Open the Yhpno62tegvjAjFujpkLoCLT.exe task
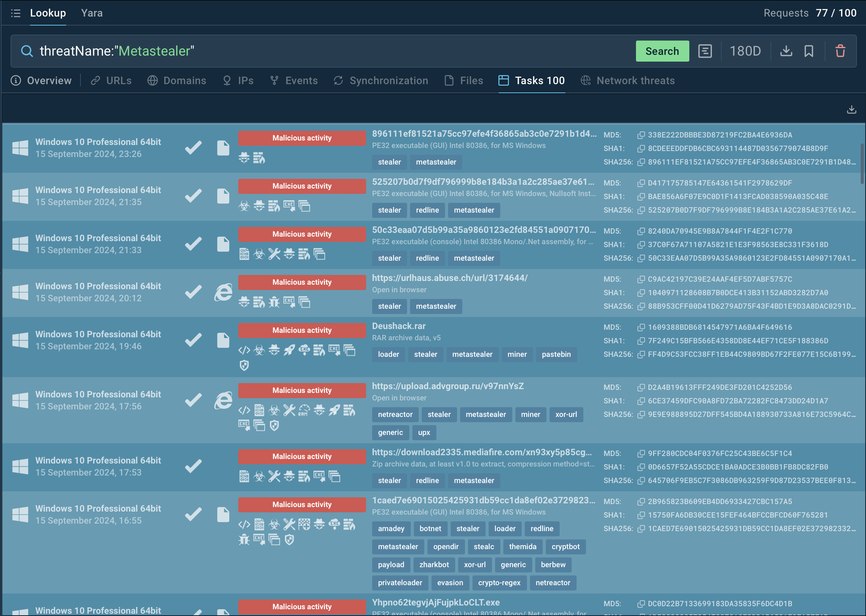This screenshot has width=866, height=616. coord(435,602)
